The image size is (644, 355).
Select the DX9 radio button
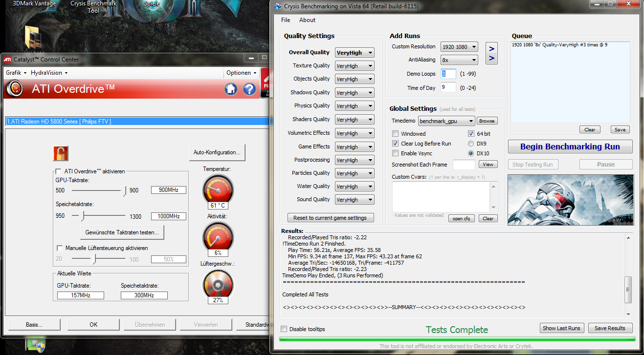(471, 144)
